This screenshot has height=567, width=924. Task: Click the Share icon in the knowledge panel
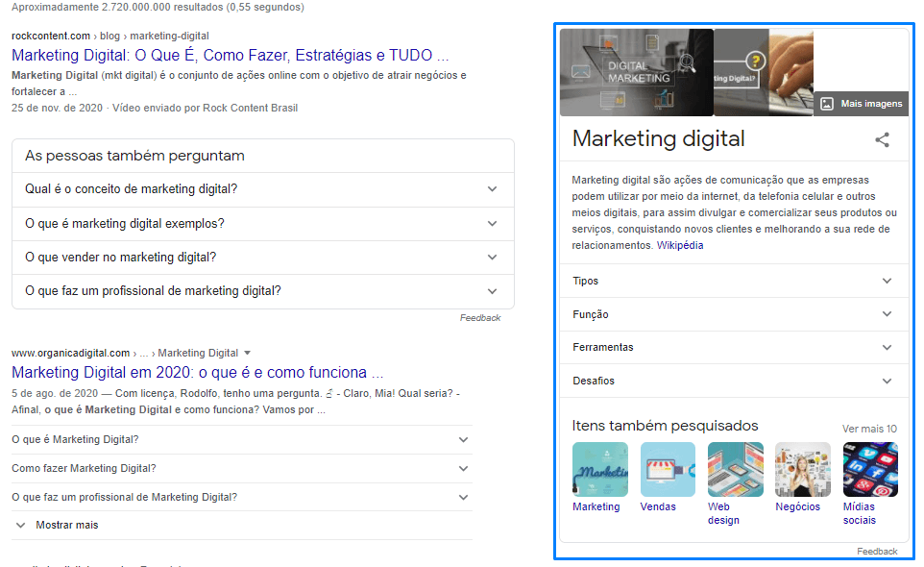tap(882, 139)
